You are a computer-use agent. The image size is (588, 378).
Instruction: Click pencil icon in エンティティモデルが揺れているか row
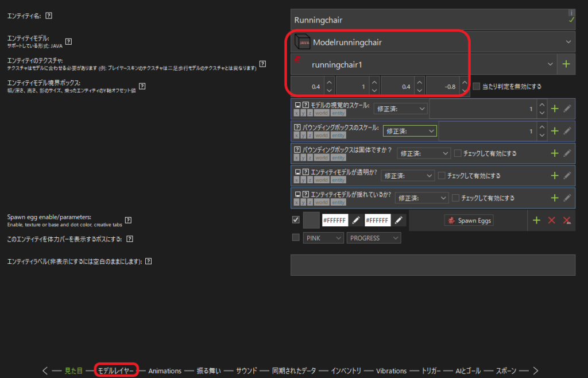click(x=567, y=198)
